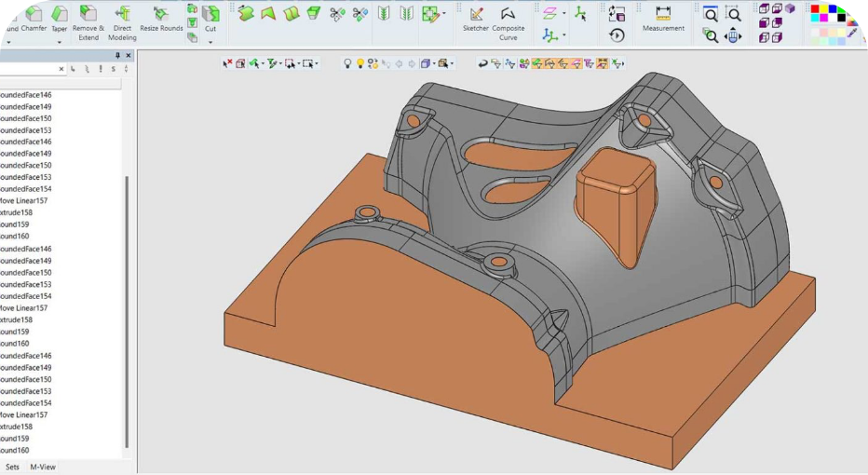Click the green sweep surface icon
The image size is (868, 475).
click(246, 13)
